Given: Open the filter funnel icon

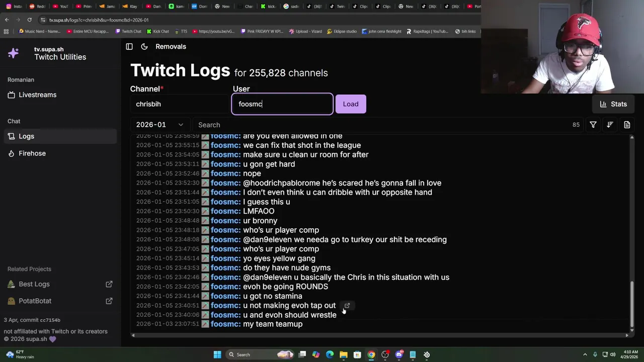Looking at the screenshot, I should (x=593, y=125).
